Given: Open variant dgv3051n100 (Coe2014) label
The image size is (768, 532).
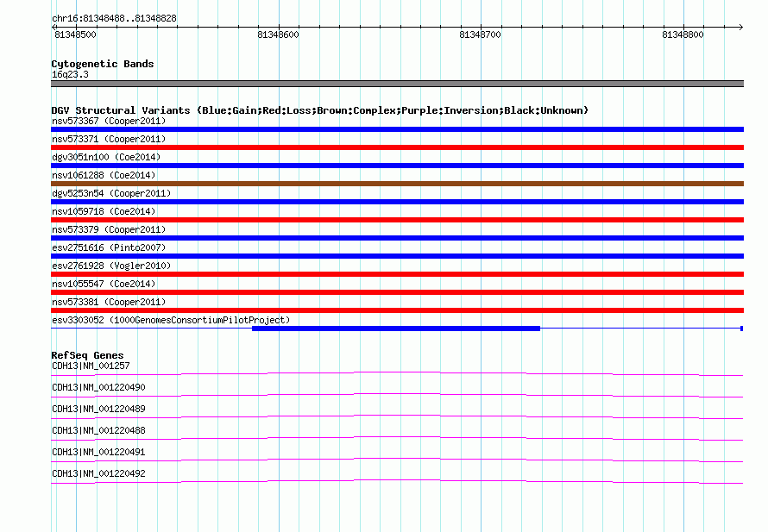Looking at the screenshot, I should pyautogui.click(x=106, y=157).
